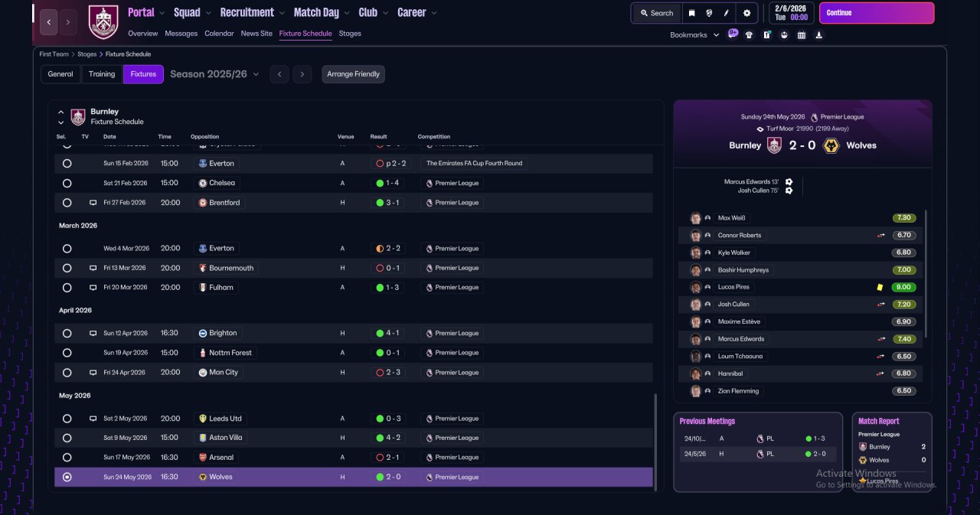Click the Burnley club badge in header

[103, 21]
